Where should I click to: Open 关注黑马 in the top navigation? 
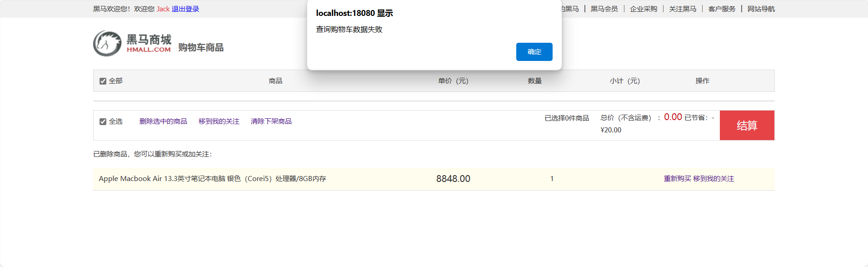click(x=683, y=9)
